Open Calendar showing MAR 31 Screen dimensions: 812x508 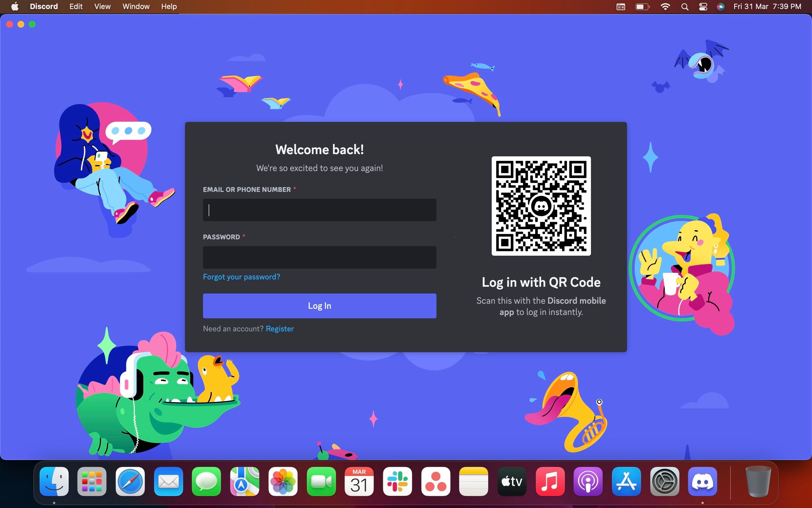(x=359, y=481)
